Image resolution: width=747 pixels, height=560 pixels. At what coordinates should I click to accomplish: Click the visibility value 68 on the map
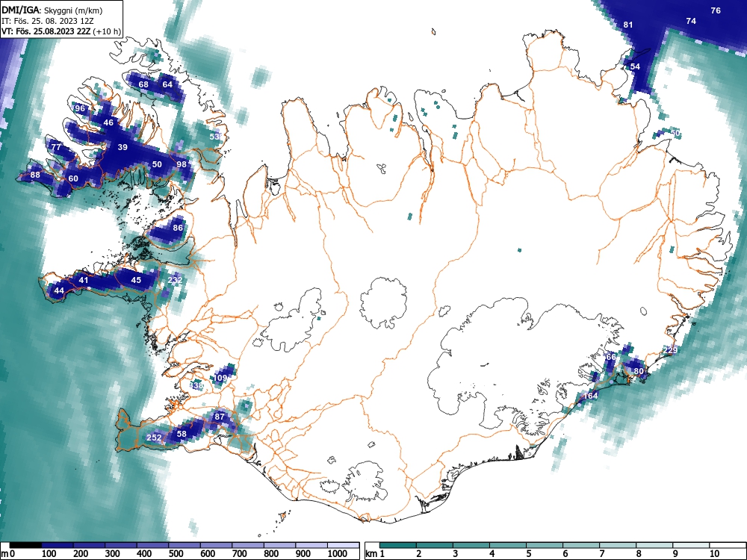[143, 84]
